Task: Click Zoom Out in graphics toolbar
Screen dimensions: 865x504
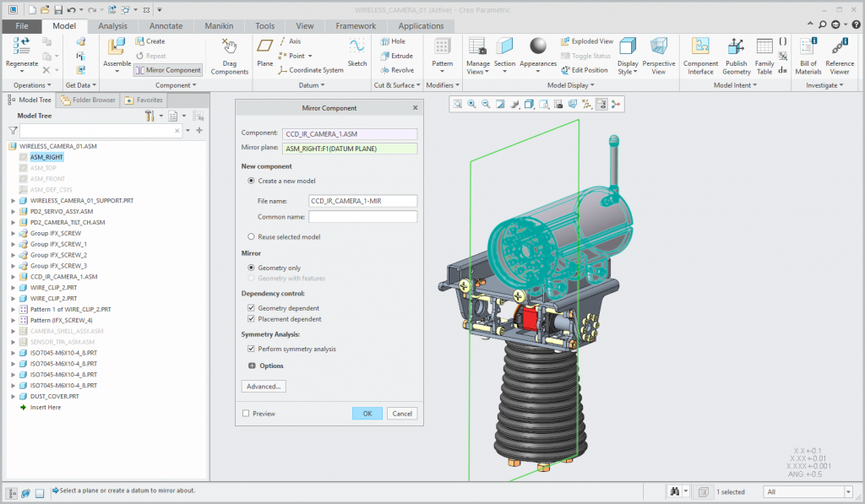Action: 486,104
